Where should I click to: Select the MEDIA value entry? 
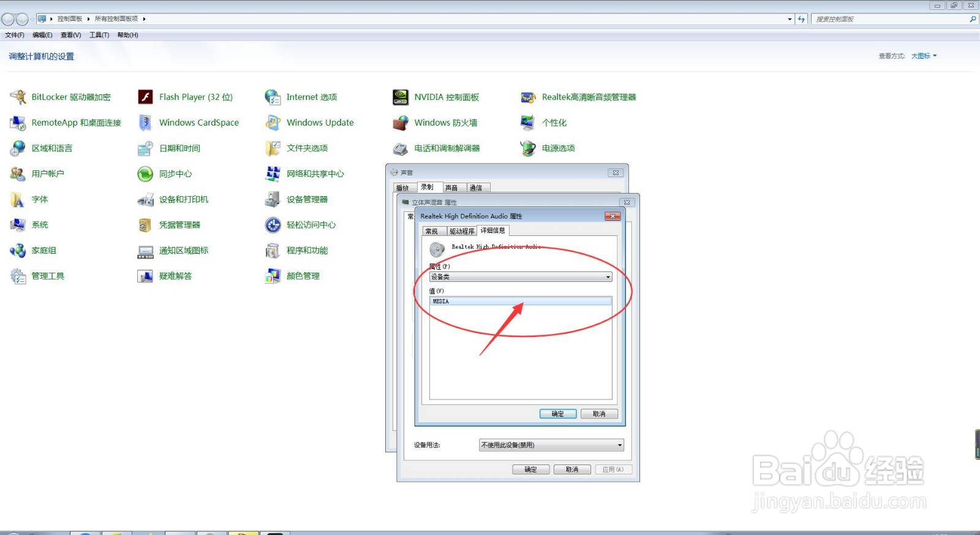[x=521, y=301]
